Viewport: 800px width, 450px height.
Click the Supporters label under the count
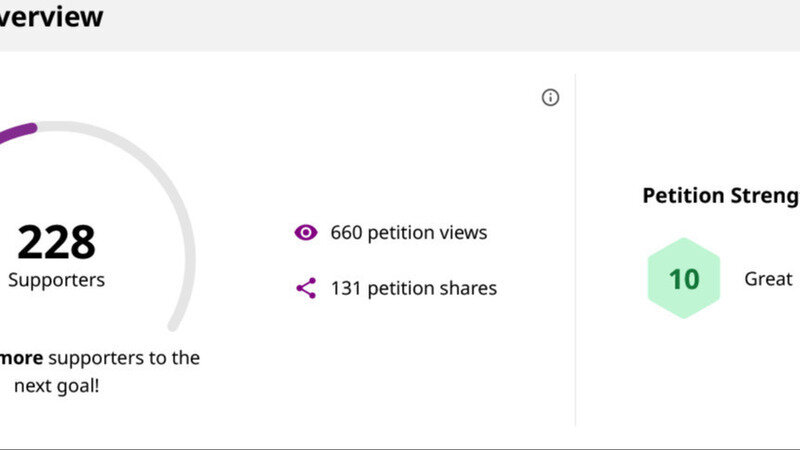click(56, 280)
